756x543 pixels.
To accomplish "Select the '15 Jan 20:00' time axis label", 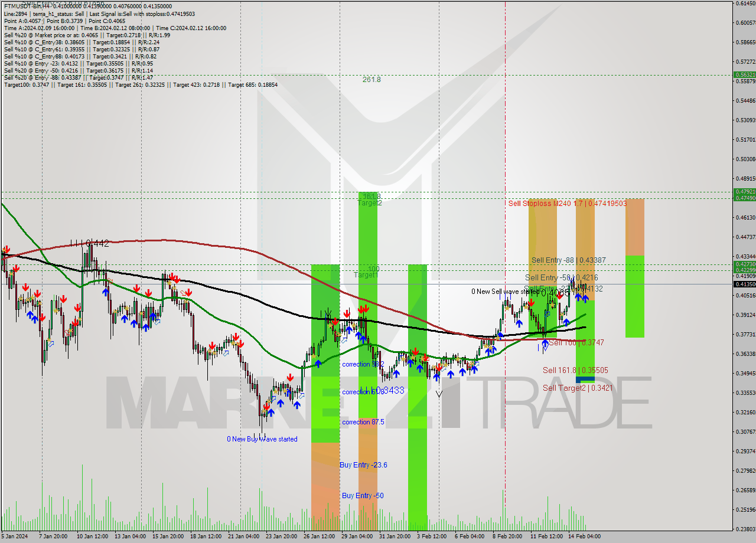I will pyautogui.click(x=168, y=537).
